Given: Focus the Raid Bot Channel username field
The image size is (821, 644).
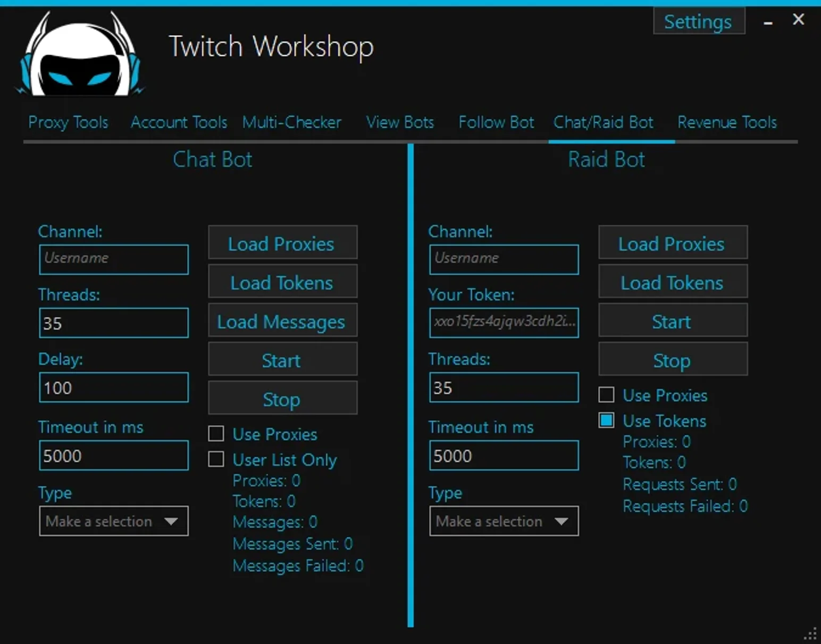Looking at the screenshot, I should click(504, 259).
